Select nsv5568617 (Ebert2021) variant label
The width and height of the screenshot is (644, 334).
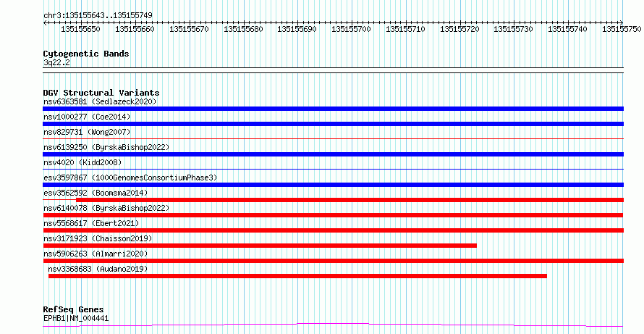click(91, 223)
